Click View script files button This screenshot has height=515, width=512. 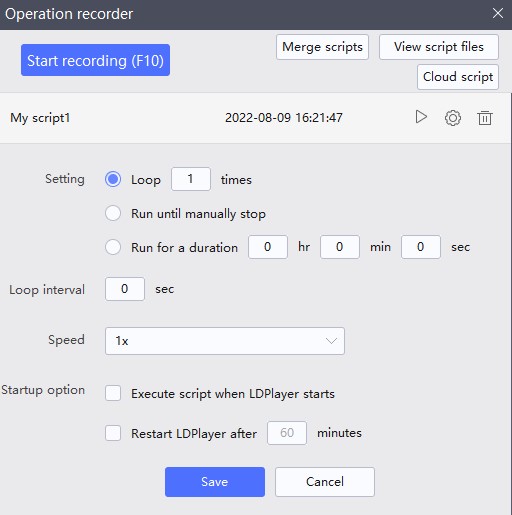439,47
